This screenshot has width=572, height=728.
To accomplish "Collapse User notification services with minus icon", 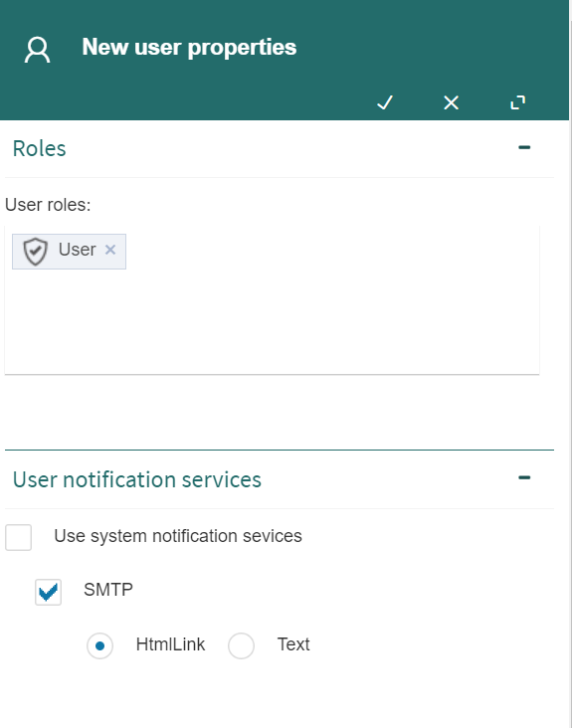I will coord(524,477).
